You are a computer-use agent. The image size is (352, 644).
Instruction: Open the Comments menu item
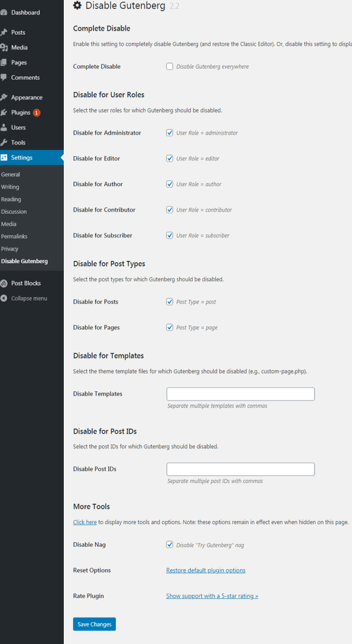coord(32,77)
